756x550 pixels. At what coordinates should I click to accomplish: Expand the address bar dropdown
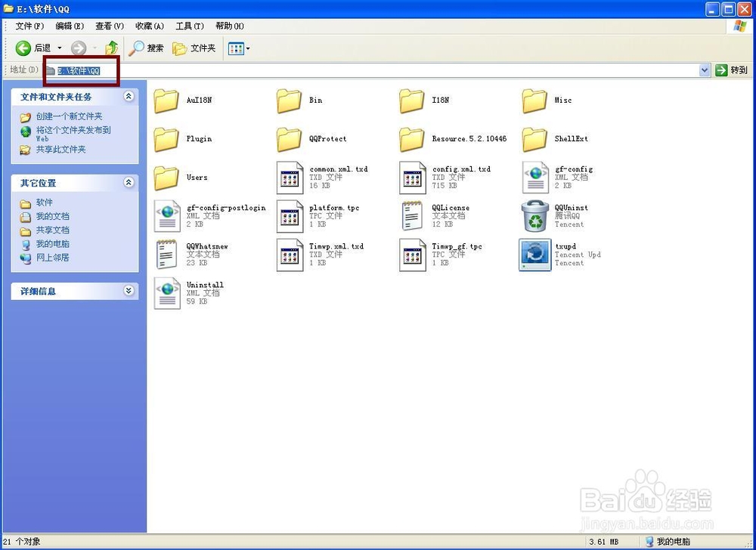click(x=705, y=70)
